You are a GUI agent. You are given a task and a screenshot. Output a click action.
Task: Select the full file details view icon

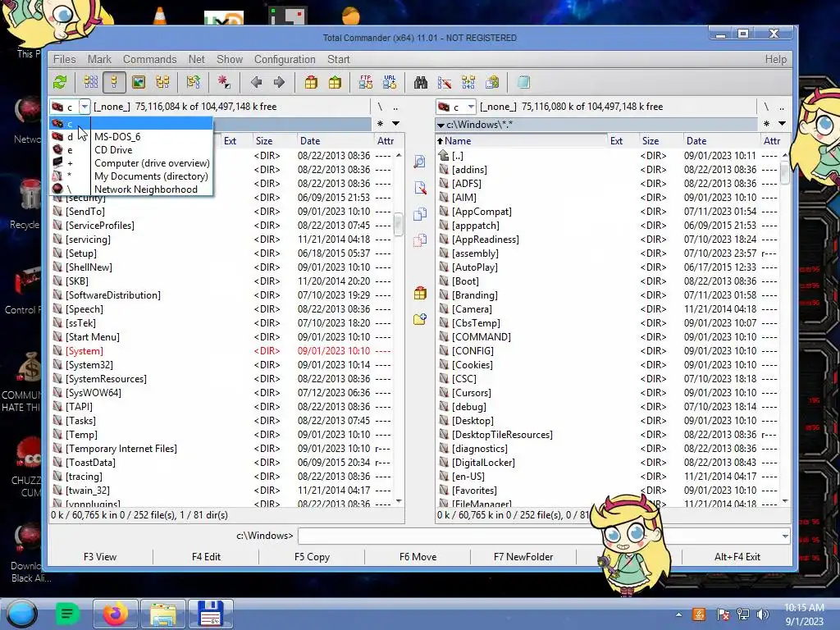[x=114, y=83]
